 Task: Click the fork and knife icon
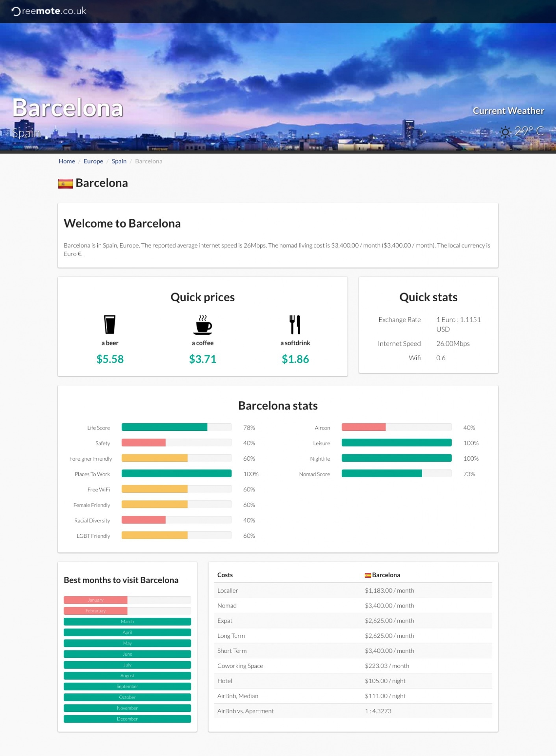point(295,324)
